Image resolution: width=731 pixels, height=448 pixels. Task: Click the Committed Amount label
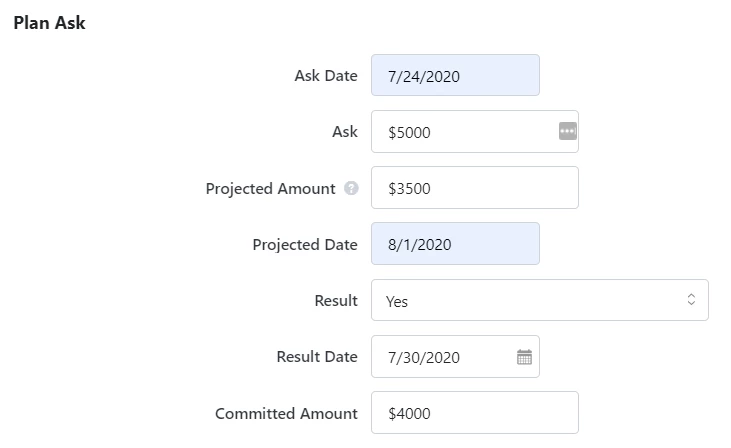pos(286,414)
